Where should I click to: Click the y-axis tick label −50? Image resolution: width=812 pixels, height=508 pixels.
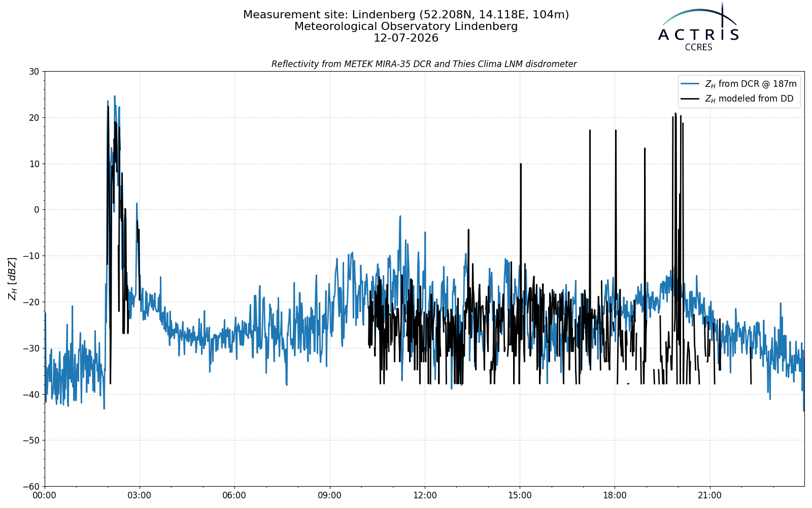coord(30,440)
